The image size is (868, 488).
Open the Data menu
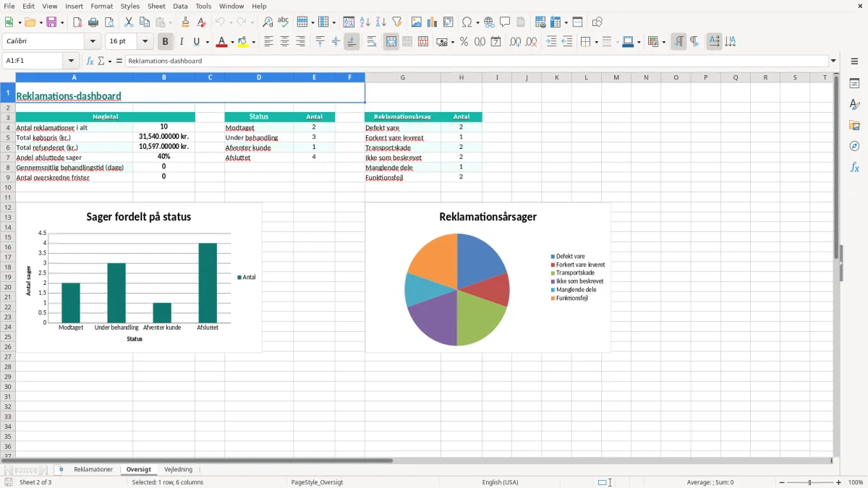pos(180,6)
